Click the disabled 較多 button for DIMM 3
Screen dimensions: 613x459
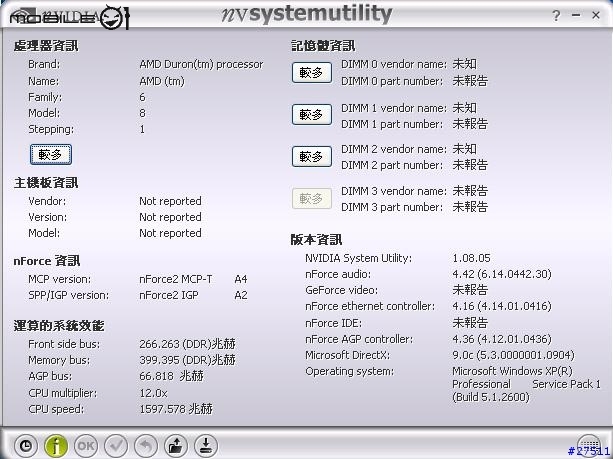(x=312, y=199)
